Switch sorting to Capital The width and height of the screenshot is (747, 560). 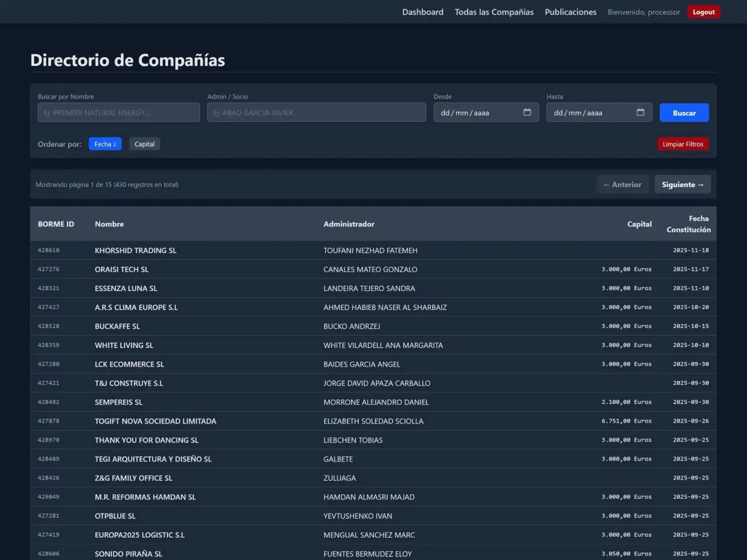point(144,144)
